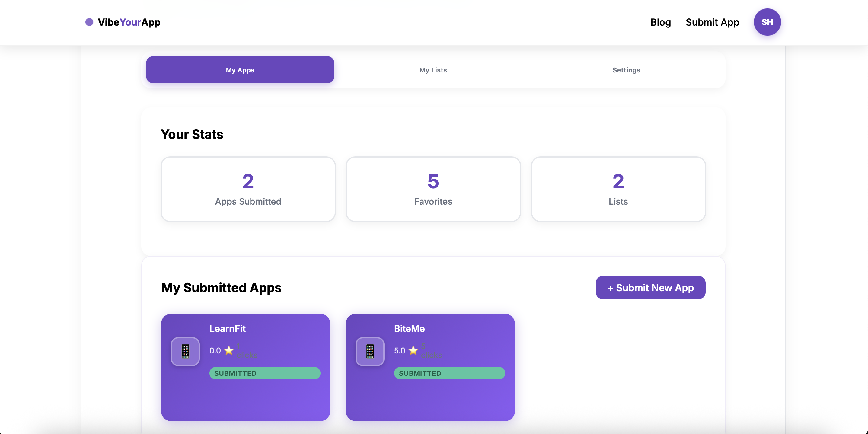Open the LearnFit app title
Viewport: 868px width, 434px height.
[x=228, y=329]
